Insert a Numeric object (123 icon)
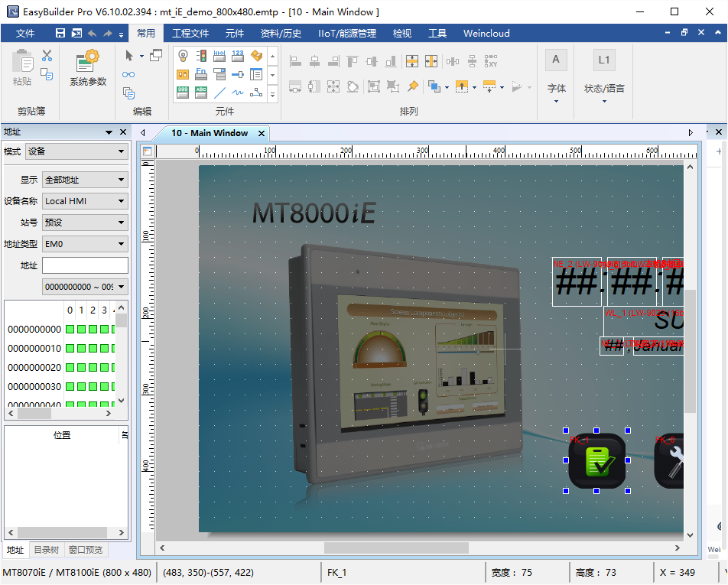This screenshot has width=728, height=585. (x=238, y=56)
